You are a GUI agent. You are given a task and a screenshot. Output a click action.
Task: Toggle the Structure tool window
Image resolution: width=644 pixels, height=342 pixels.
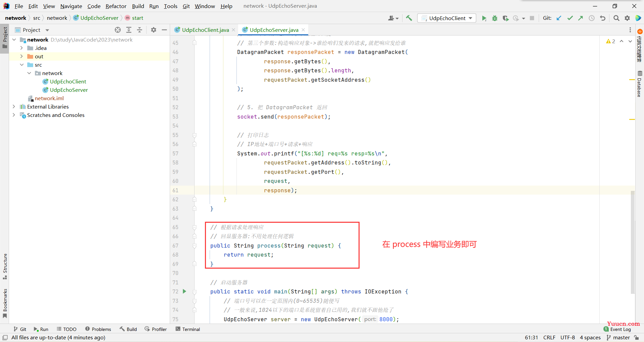click(x=5, y=267)
